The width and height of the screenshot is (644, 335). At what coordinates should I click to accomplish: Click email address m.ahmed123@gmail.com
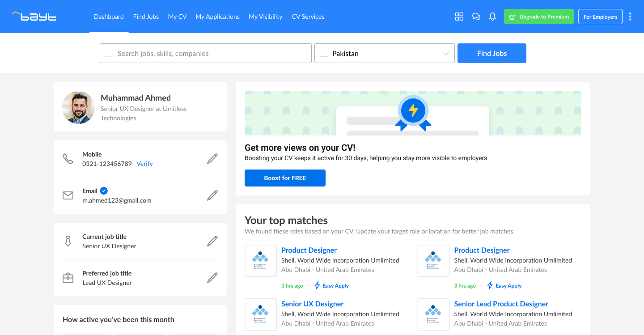(117, 200)
